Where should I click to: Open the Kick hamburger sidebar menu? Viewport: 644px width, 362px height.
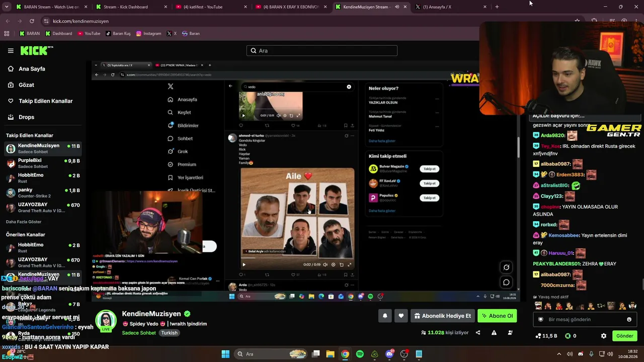11,51
